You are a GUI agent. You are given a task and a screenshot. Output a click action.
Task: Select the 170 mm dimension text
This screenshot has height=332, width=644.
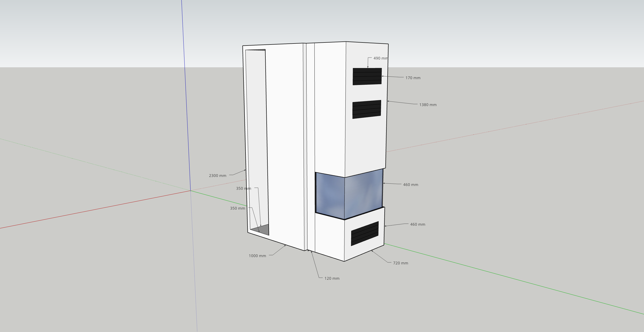pyautogui.click(x=413, y=78)
